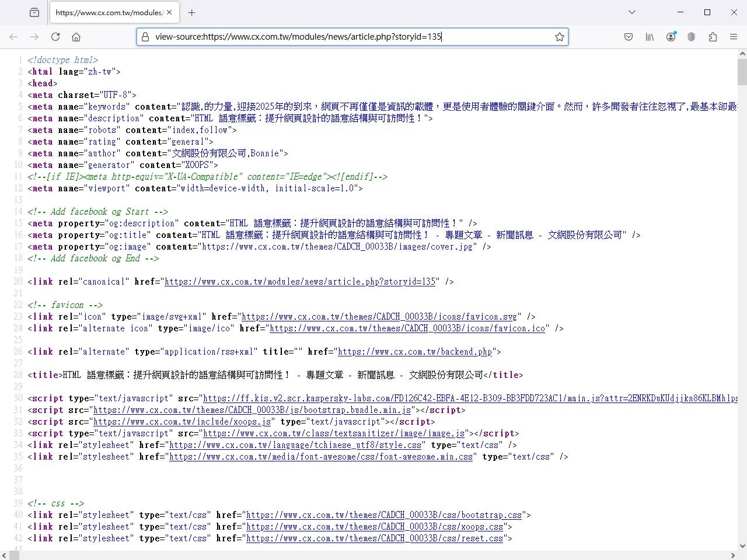Open the favicon.ico link
Viewport: 747px width, 560px height.
pyautogui.click(x=407, y=328)
